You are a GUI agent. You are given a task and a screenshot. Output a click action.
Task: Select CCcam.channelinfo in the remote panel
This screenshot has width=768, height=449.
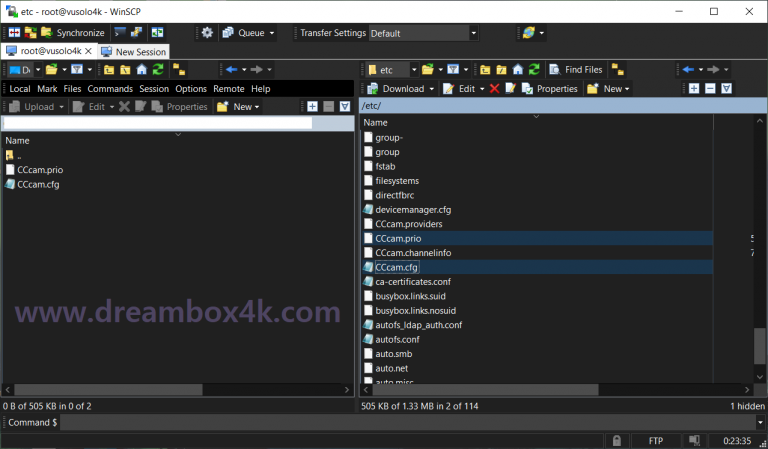[x=413, y=253]
